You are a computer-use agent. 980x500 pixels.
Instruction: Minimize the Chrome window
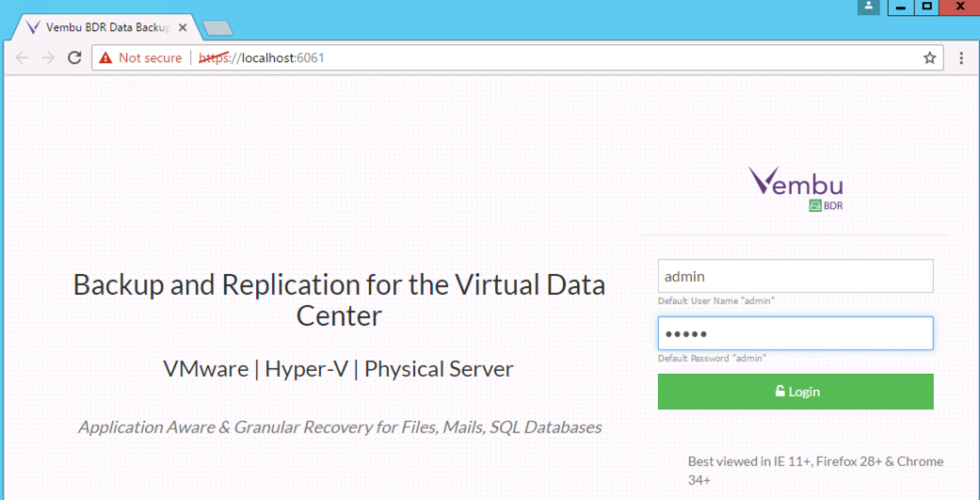pyautogui.click(x=901, y=8)
